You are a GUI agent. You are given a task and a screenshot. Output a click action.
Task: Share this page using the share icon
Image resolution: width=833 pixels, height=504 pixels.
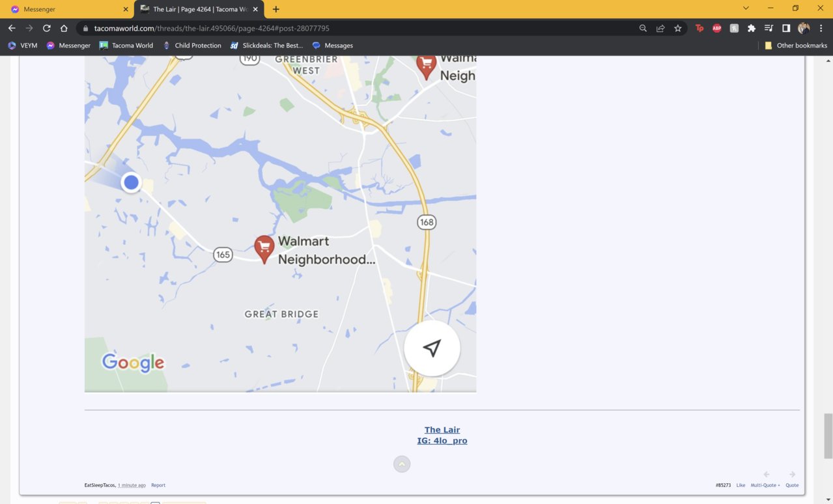pyautogui.click(x=660, y=28)
